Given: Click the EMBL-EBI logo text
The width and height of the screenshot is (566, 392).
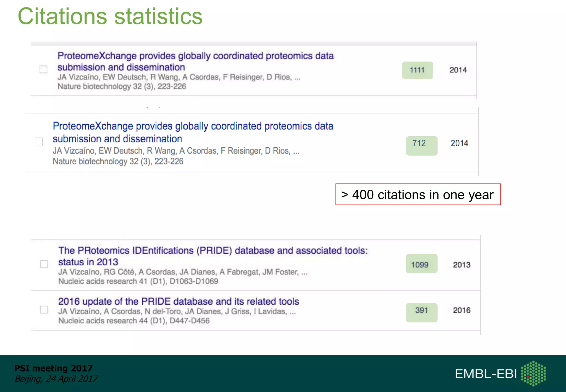Looking at the screenshot, I should [x=486, y=374].
